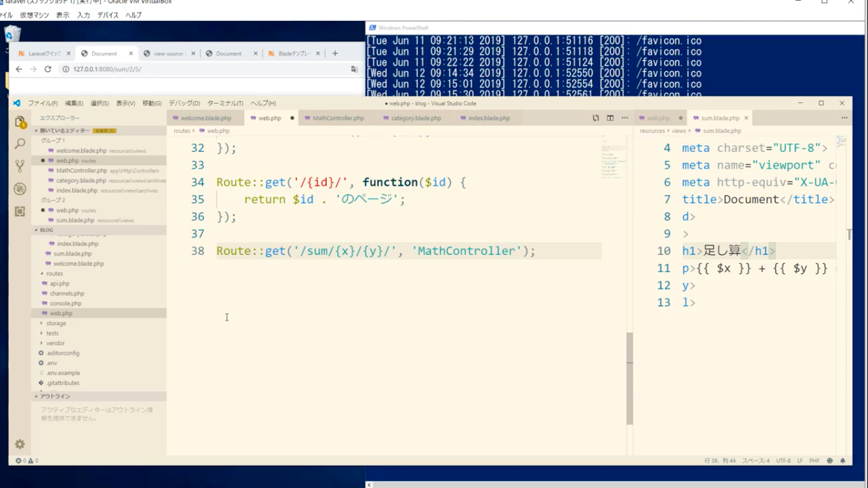This screenshot has width=868, height=488.
Task: Expand the storage folder
Action: (56, 323)
